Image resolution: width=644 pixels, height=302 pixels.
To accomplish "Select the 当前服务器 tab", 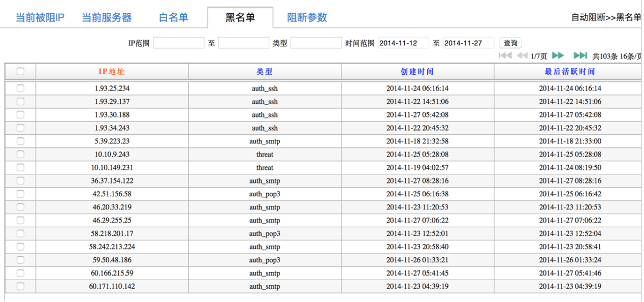I will point(107,18).
